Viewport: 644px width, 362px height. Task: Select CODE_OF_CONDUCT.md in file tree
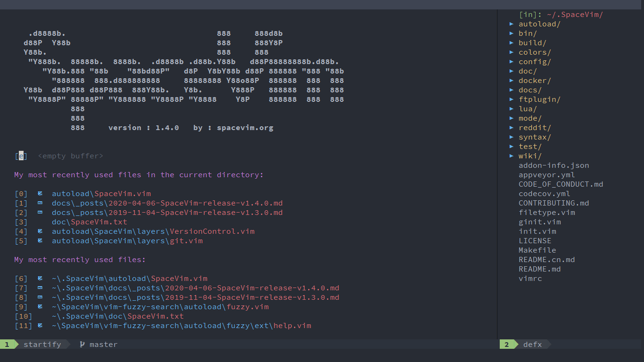pyautogui.click(x=561, y=184)
